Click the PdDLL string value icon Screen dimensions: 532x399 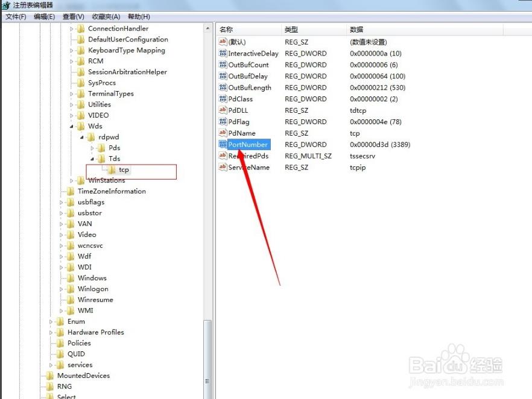(223, 110)
